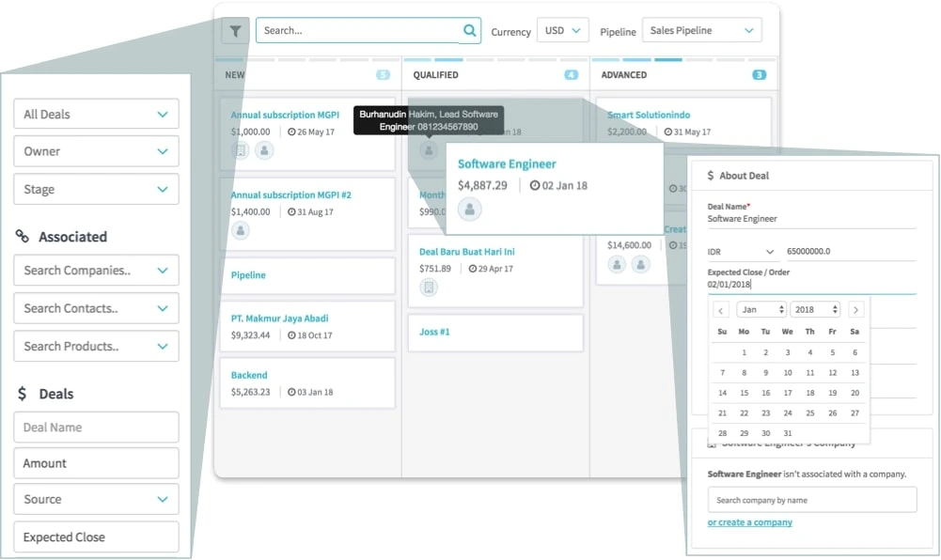Open the Software Engineer deal title
The height and width of the screenshot is (560, 941).
[507, 163]
